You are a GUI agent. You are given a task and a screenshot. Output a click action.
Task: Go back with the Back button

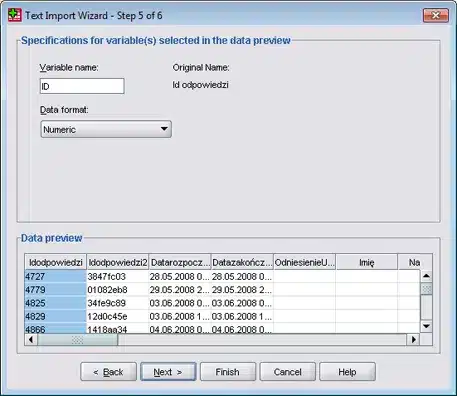[109, 372]
